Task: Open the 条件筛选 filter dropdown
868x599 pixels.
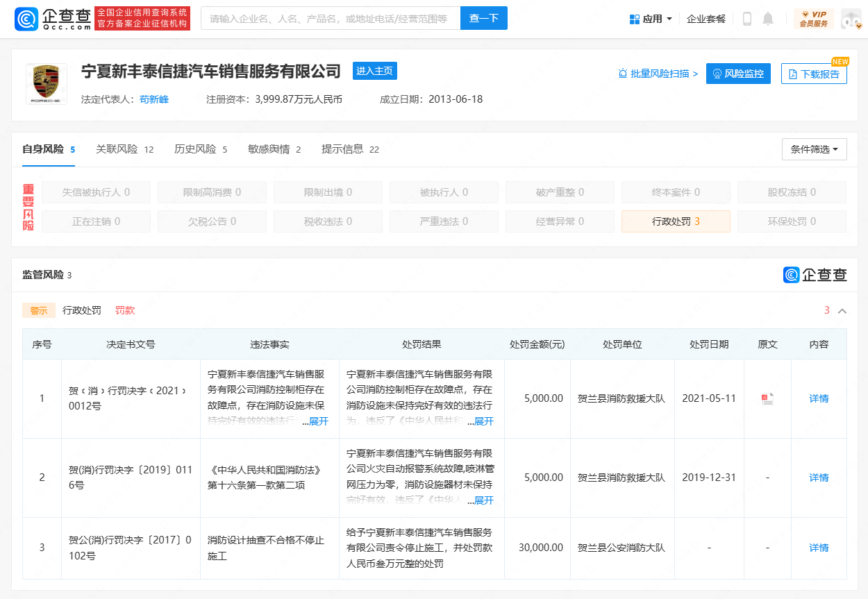Action: 815,149
